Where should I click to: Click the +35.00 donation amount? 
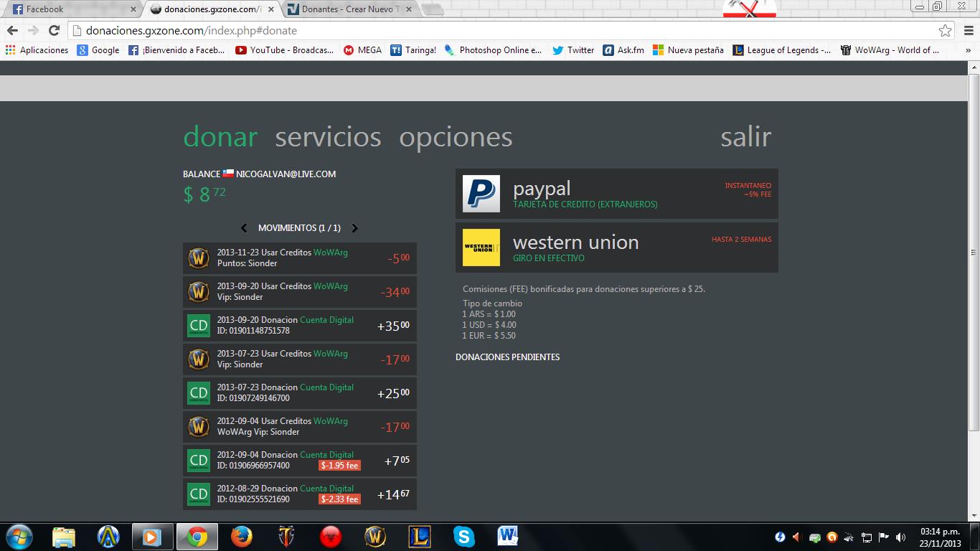[x=393, y=326]
